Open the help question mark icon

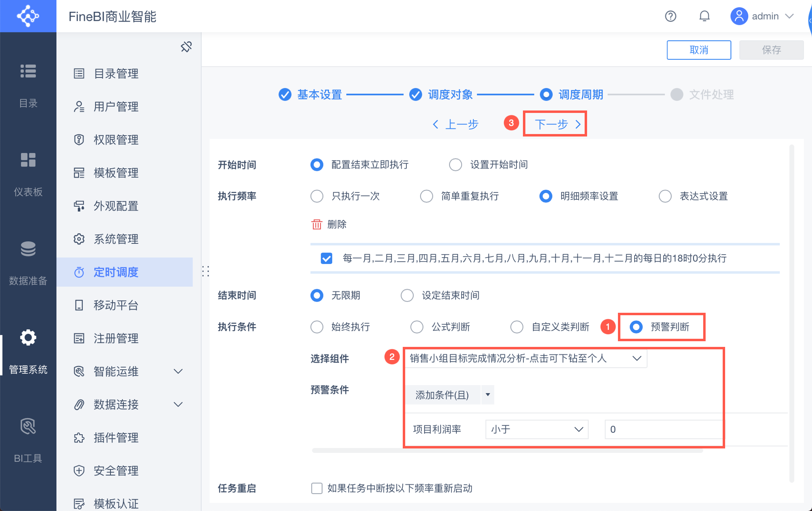click(670, 16)
